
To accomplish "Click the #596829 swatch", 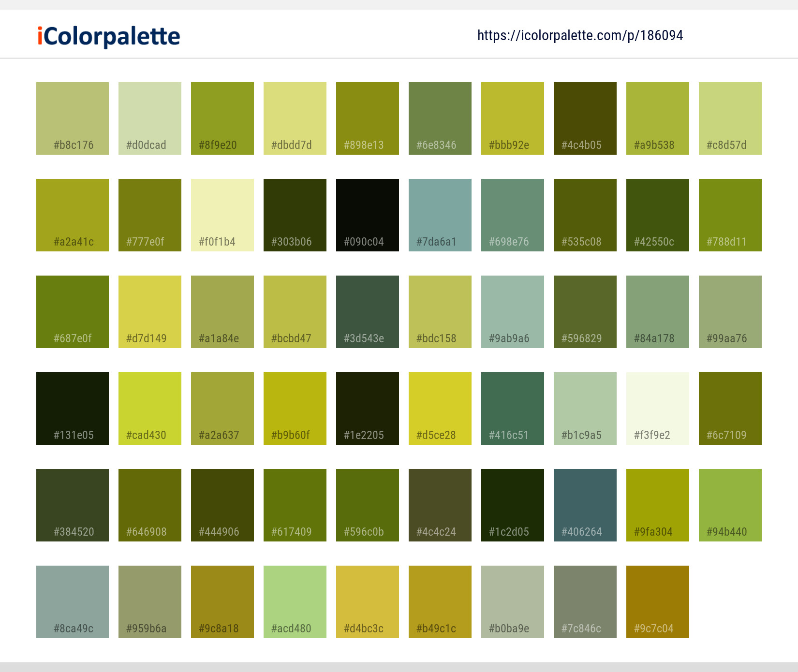I will [585, 312].
